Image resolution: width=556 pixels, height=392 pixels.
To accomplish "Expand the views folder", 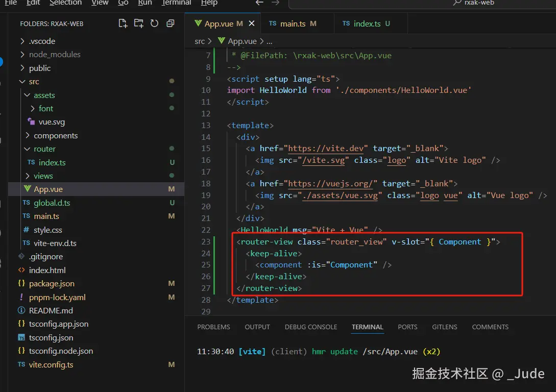I will pos(43,176).
